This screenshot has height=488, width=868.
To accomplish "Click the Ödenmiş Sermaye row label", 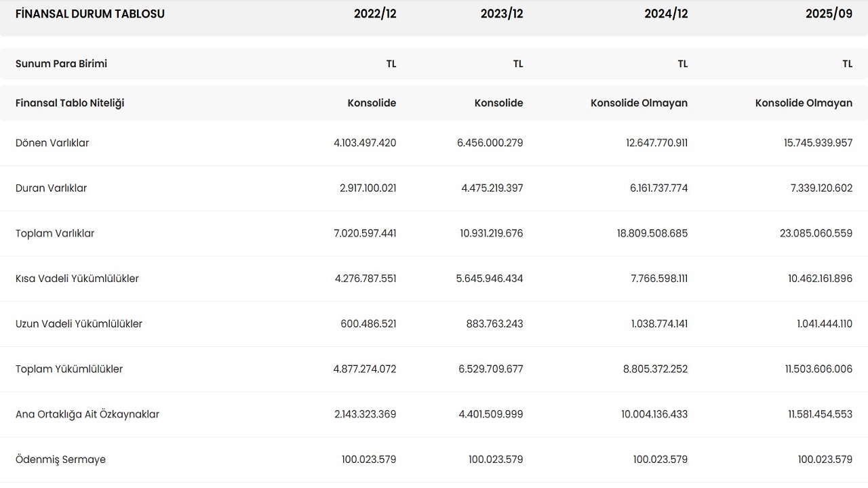I will (60, 460).
